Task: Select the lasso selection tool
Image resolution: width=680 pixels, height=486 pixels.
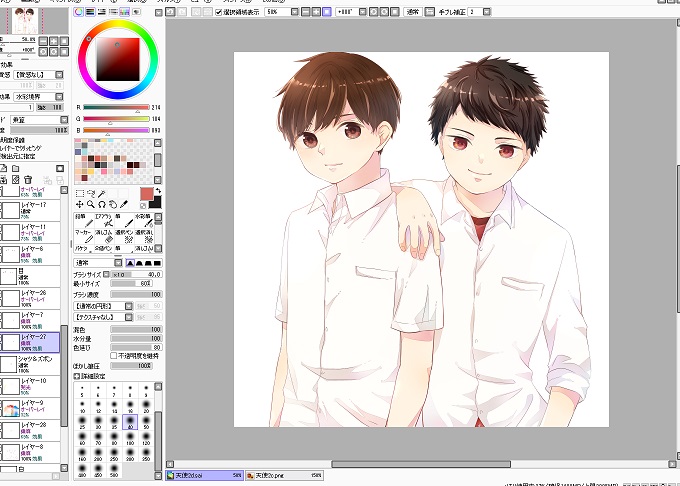Action: tap(91, 193)
